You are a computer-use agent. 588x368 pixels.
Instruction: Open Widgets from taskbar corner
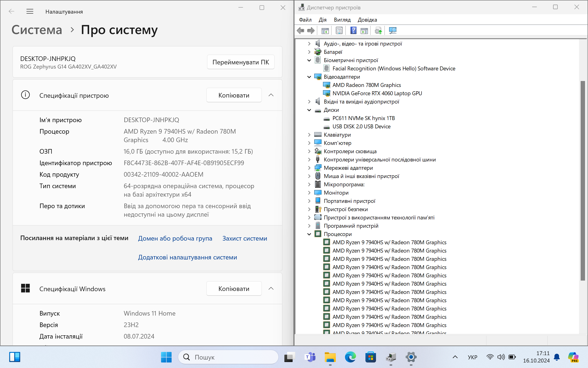[14, 357]
